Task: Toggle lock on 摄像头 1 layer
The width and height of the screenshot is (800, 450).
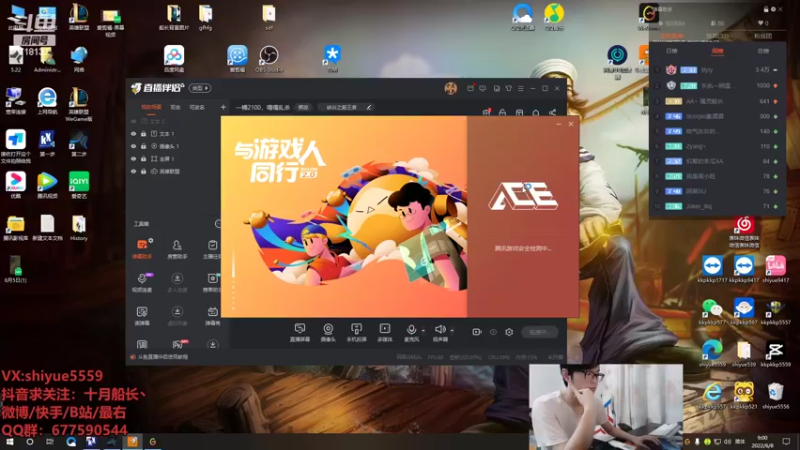Action: coord(143,146)
